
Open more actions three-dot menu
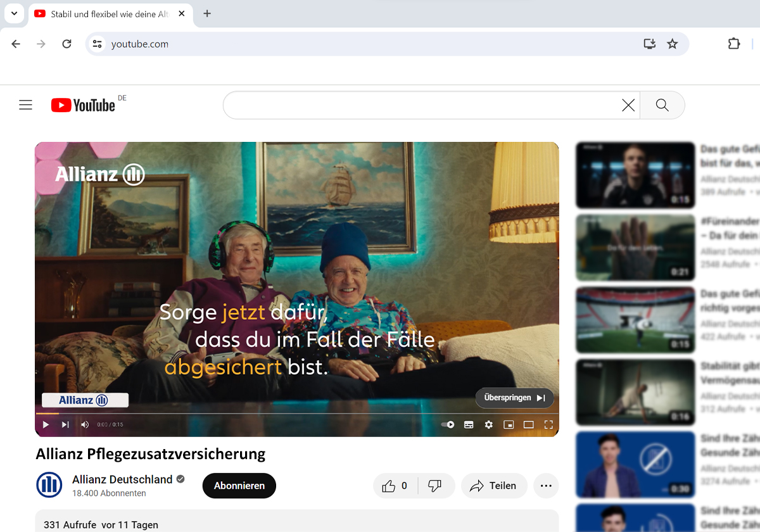pyautogui.click(x=546, y=486)
